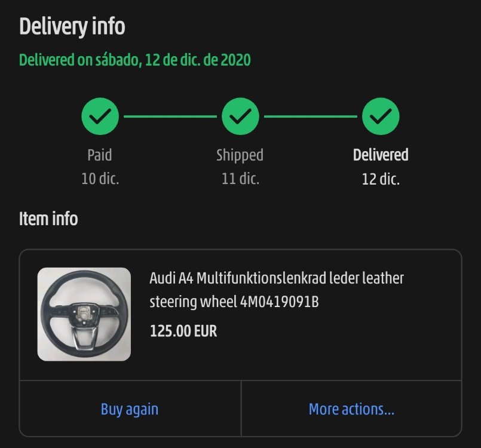Click the 125.00 EUR price text

(x=183, y=331)
